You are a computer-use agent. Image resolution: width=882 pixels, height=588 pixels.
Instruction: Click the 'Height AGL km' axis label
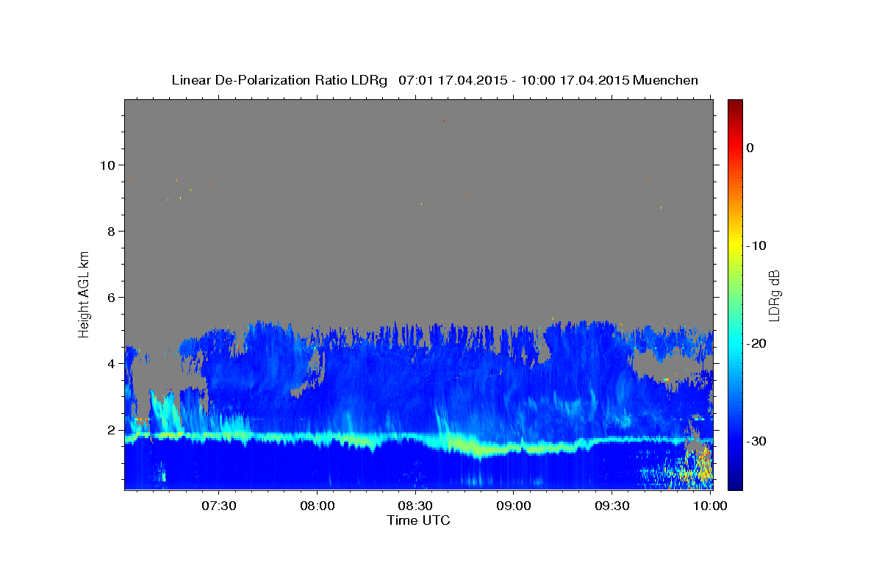[x=85, y=294]
